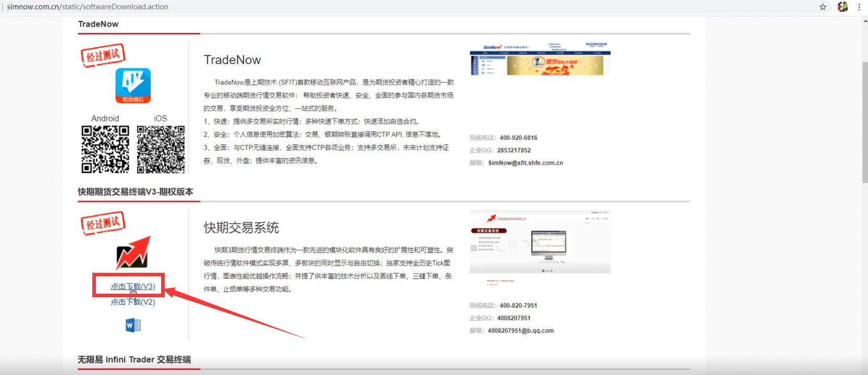Click the large "TradeNow" product heading

pos(232,60)
